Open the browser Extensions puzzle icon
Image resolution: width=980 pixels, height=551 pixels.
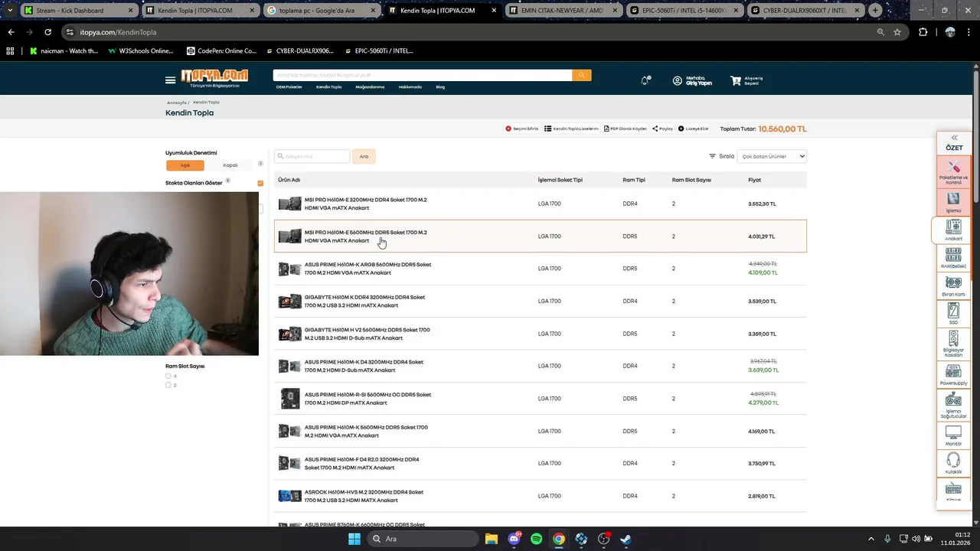coord(923,32)
